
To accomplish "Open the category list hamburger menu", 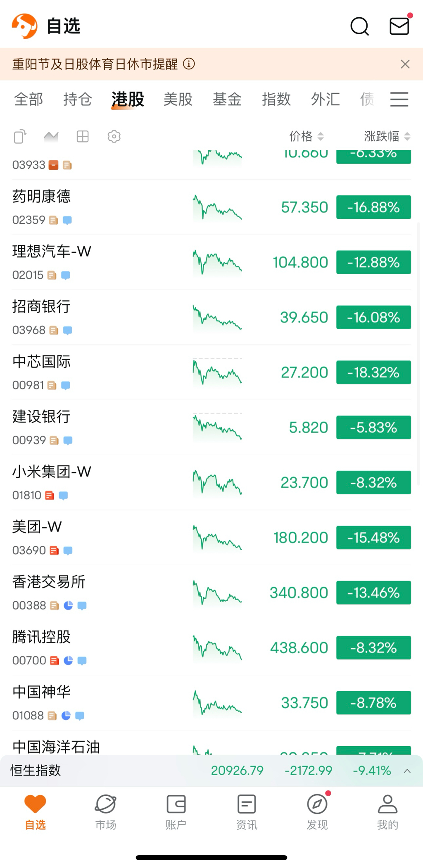I will (399, 100).
